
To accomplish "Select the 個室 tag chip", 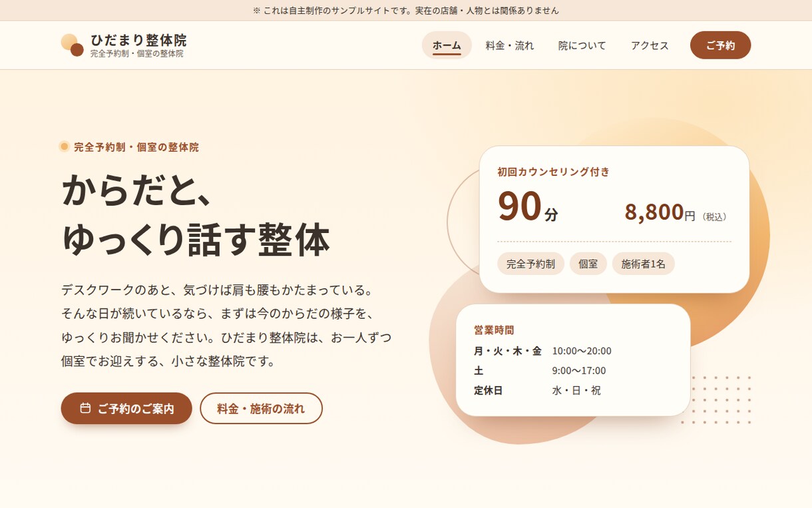I will (x=588, y=264).
